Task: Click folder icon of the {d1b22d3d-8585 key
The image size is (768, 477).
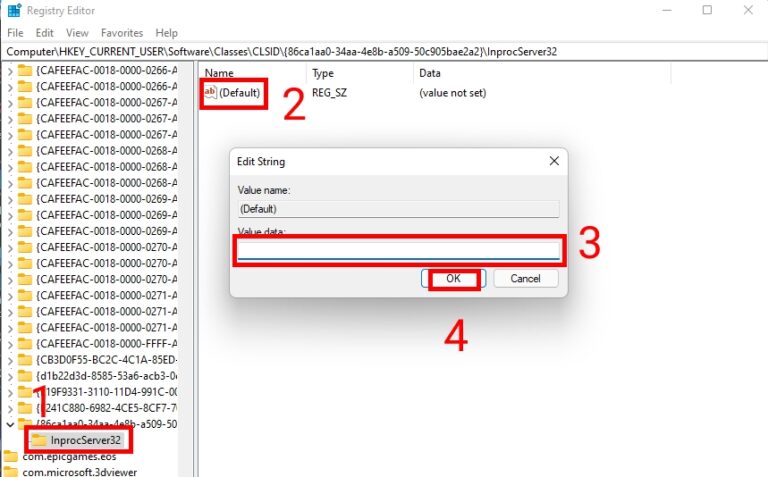Action: pos(25,375)
